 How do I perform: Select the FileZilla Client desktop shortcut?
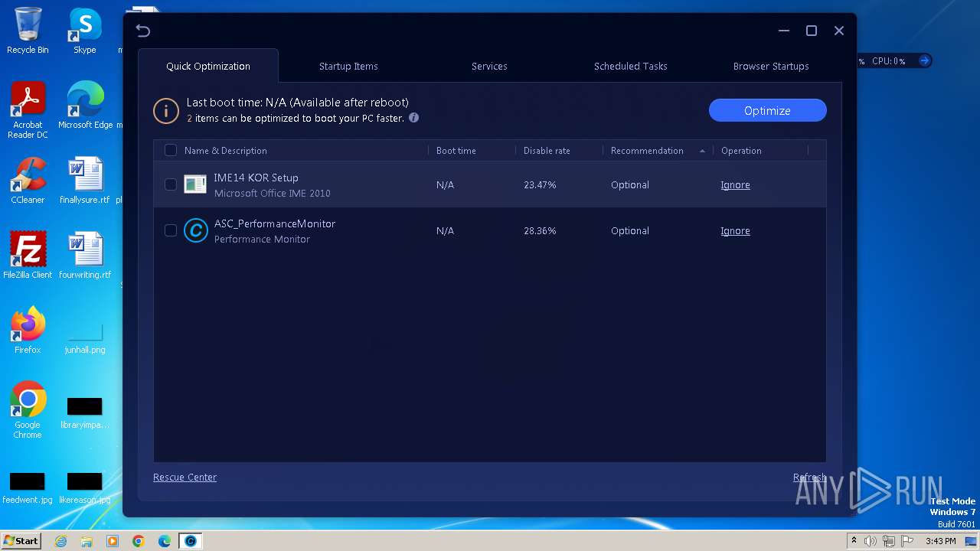(x=28, y=256)
